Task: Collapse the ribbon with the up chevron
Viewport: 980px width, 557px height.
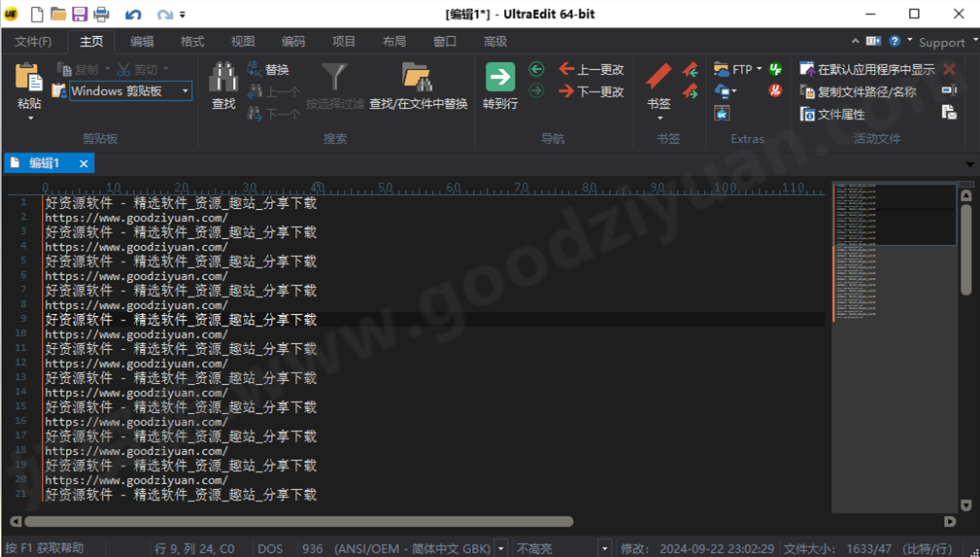Action: click(x=855, y=41)
